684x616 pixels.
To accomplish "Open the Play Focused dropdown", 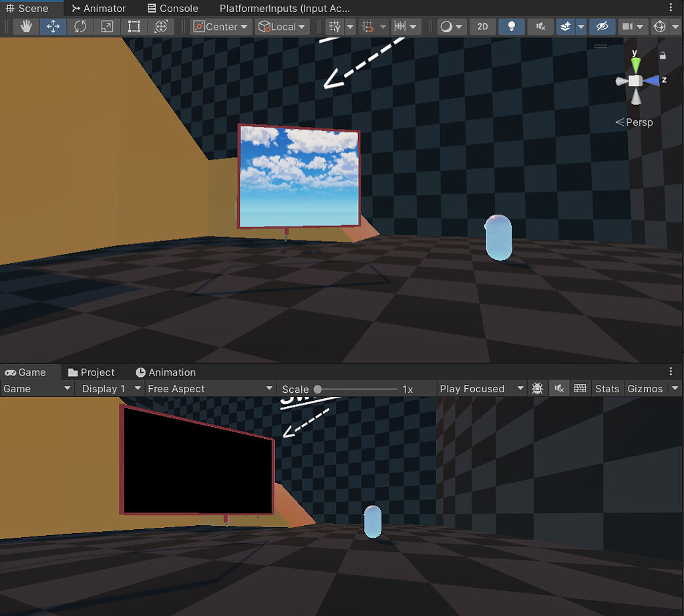I will [x=481, y=388].
